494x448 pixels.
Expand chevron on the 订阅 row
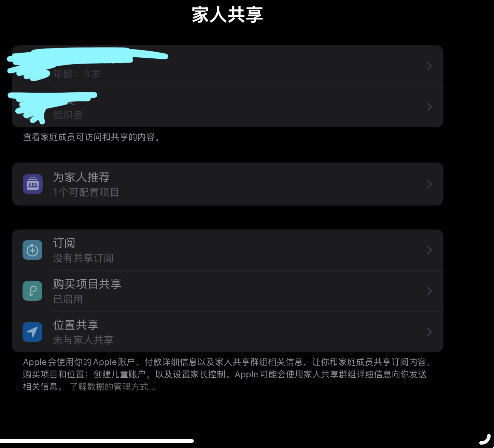(x=429, y=250)
